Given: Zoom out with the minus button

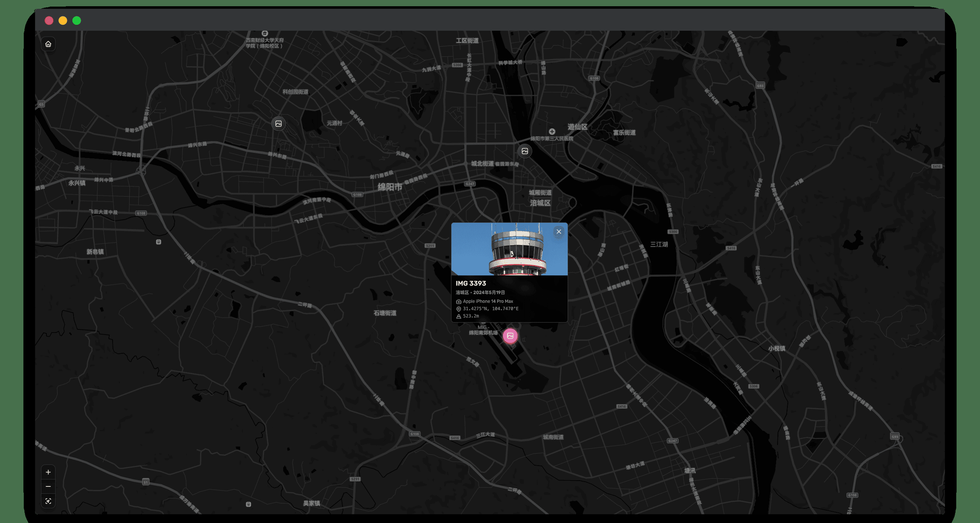Looking at the screenshot, I should point(48,487).
